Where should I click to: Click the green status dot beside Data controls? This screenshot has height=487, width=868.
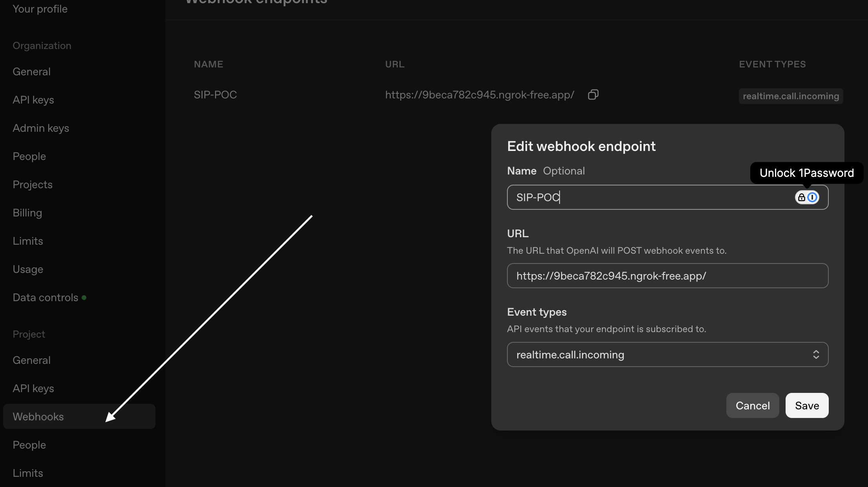[x=85, y=298]
